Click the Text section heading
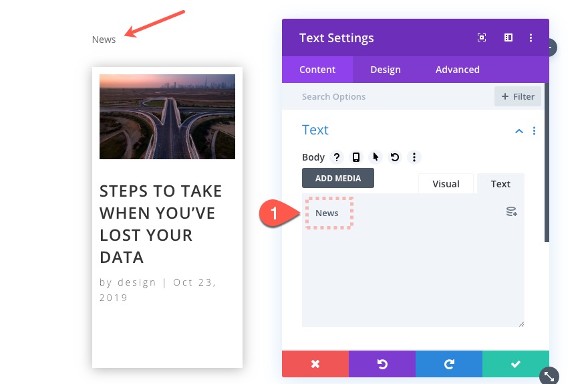Image resolution: width=588 pixels, height=384 pixels. coord(315,130)
